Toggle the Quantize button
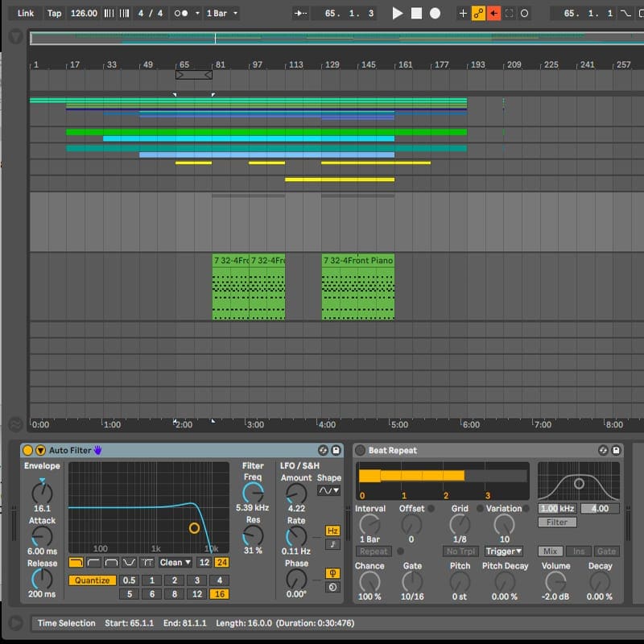644x644 pixels. [93, 580]
